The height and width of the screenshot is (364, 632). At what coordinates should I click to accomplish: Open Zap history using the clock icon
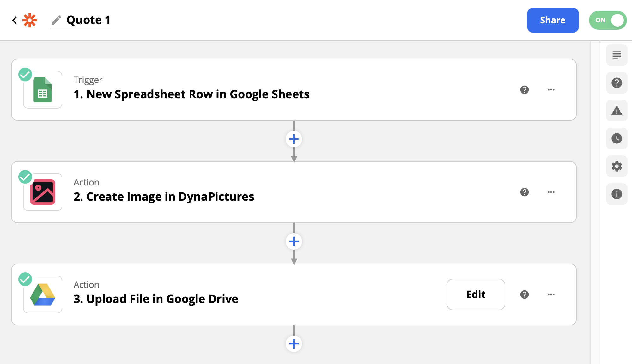pyautogui.click(x=617, y=138)
